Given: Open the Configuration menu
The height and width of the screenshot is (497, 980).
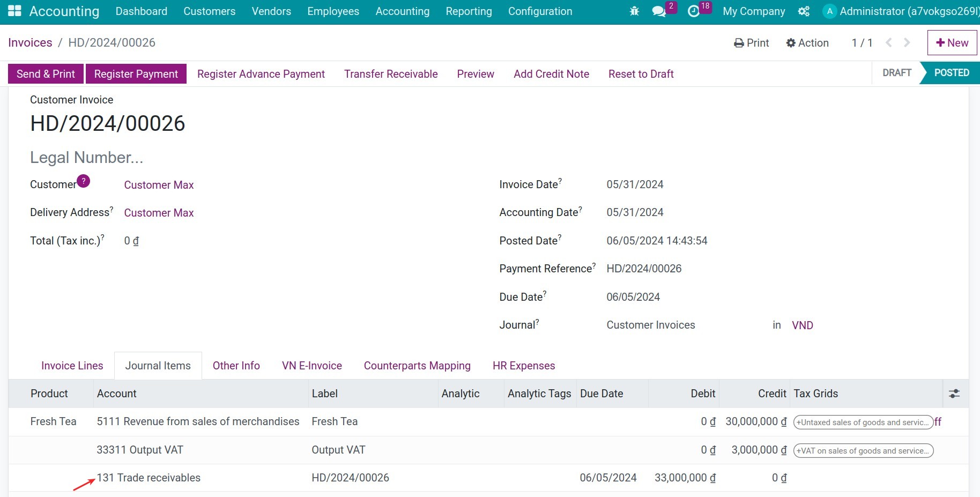Looking at the screenshot, I should point(540,11).
